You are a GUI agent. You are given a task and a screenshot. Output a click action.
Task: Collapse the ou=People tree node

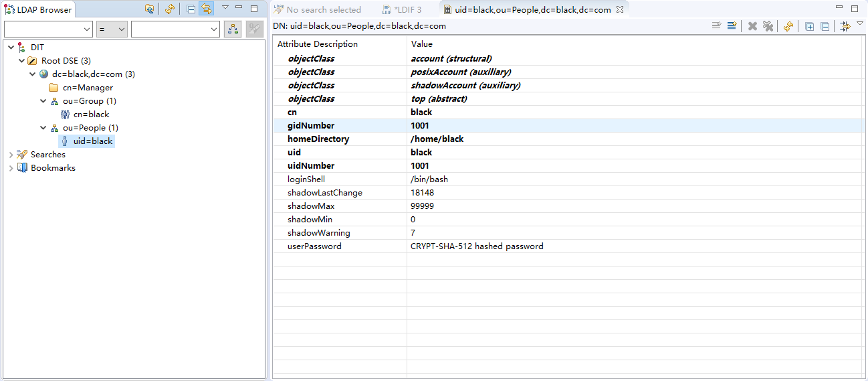tap(43, 128)
